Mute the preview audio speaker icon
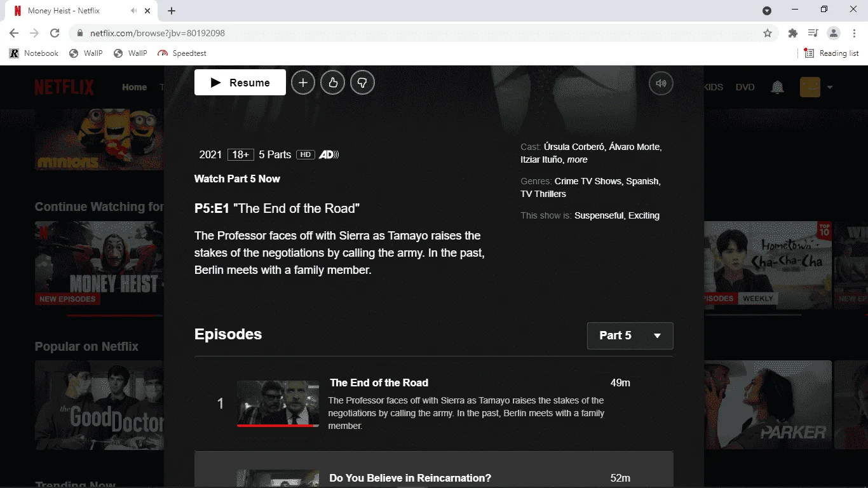The height and width of the screenshot is (488, 868). pyautogui.click(x=661, y=83)
